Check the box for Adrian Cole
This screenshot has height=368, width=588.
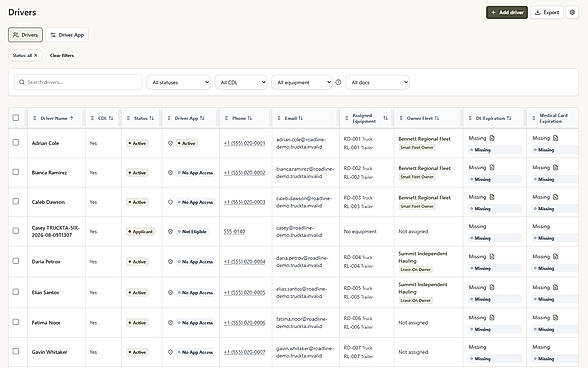coord(16,143)
